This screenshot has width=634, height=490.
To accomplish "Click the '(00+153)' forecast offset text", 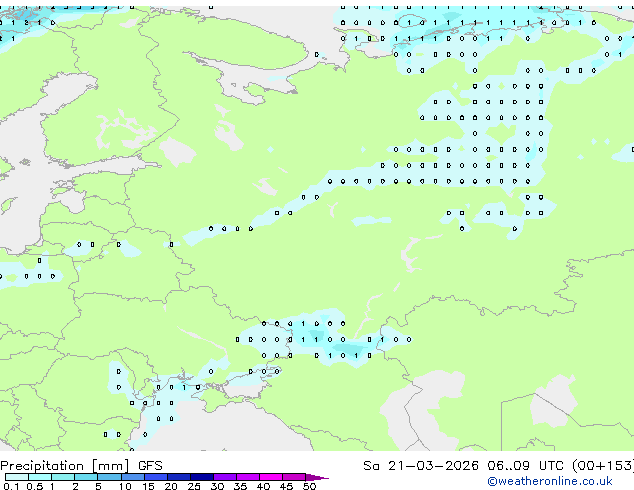I will point(603,466).
